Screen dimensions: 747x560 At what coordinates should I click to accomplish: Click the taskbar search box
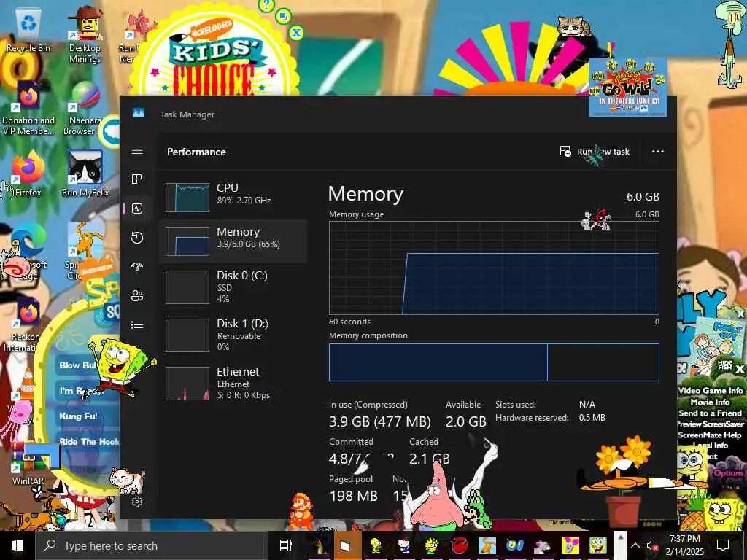[x=152, y=545]
